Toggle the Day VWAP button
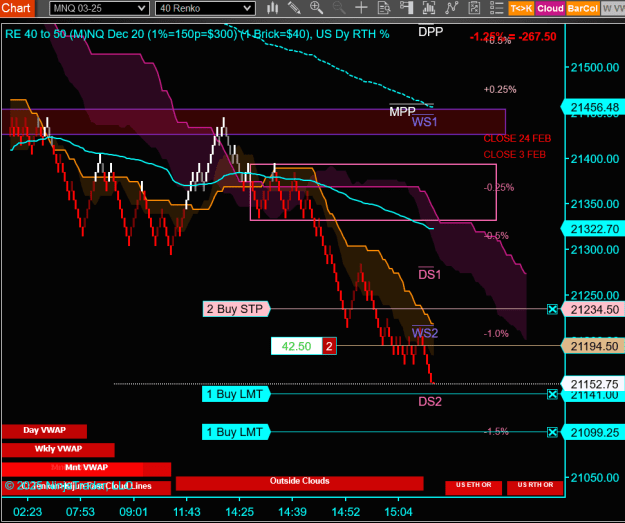The width and height of the screenshot is (625, 523). tap(44, 431)
